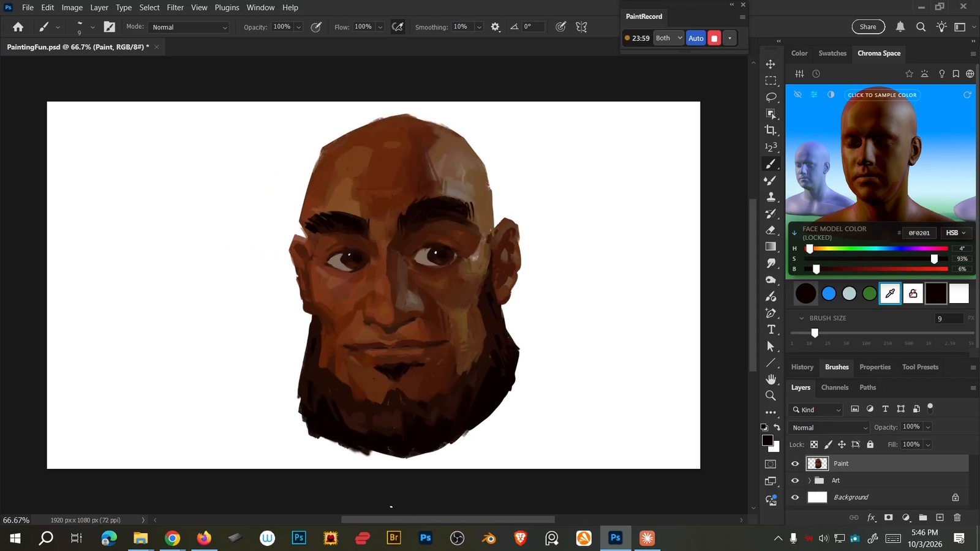
Task: Select the Pen tool
Action: coord(771,313)
